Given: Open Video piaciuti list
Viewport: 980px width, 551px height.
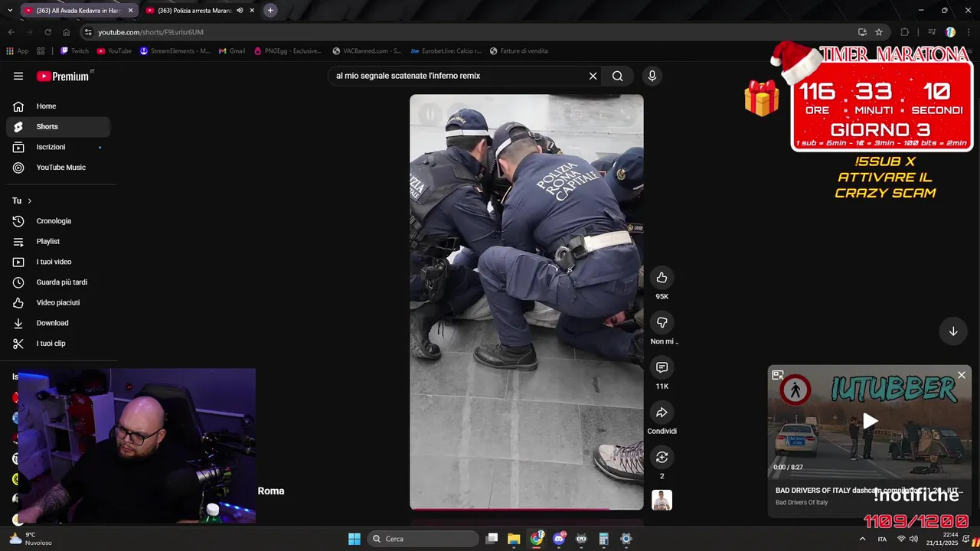Looking at the screenshot, I should (x=58, y=302).
